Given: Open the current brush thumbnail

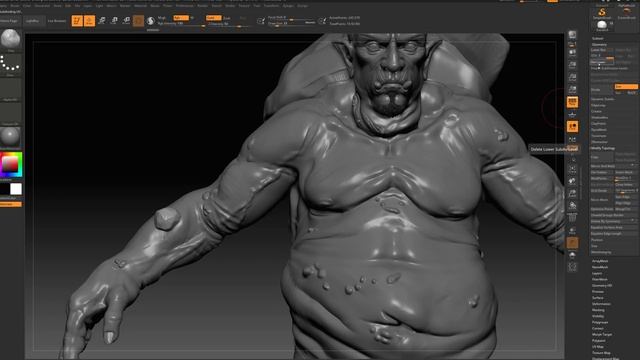Looking at the screenshot, I should [10, 39].
